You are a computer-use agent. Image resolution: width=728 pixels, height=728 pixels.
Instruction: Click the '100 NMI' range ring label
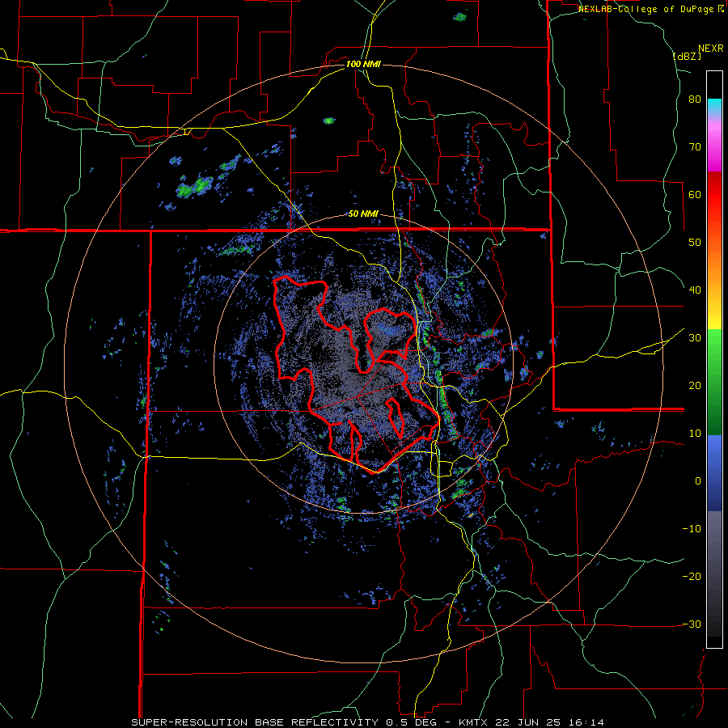(x=363, y=64)
